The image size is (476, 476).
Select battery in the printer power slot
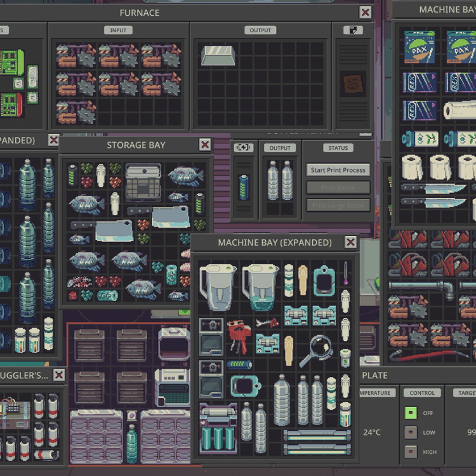tap(244, 187)
